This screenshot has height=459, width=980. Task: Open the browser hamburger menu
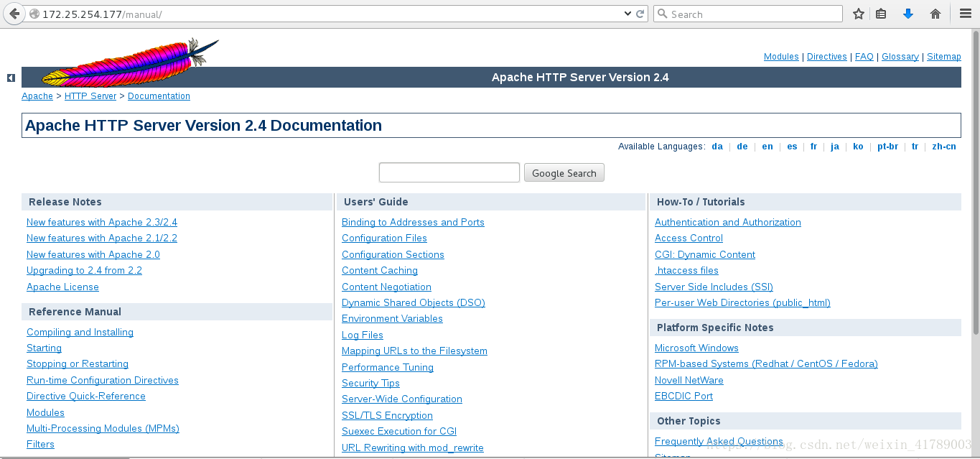[x=966, y=14]
